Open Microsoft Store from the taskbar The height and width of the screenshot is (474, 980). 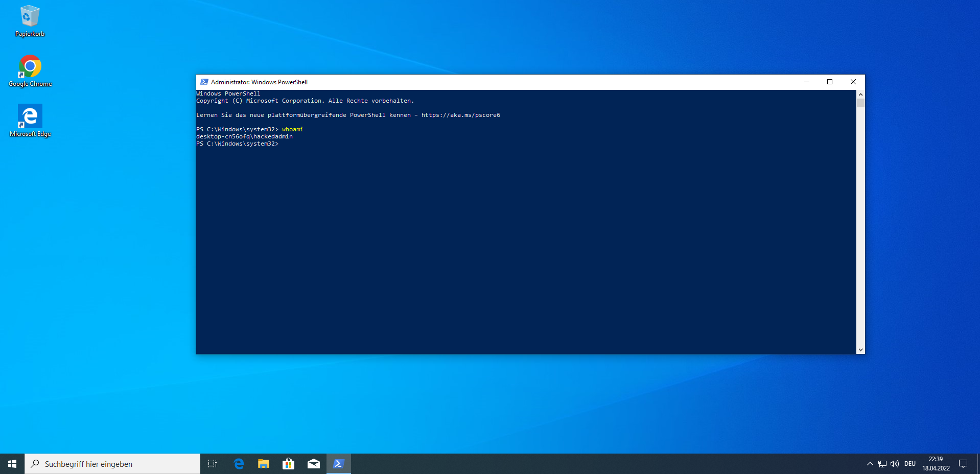[x=289, y=464]
